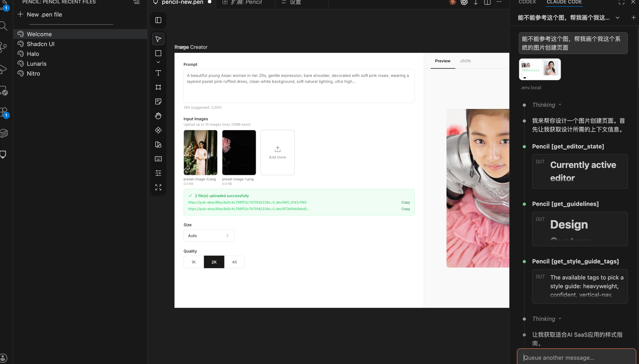The image size is (639, 364).
Task: Open the Size Auto dropdown
Action: 209,235
